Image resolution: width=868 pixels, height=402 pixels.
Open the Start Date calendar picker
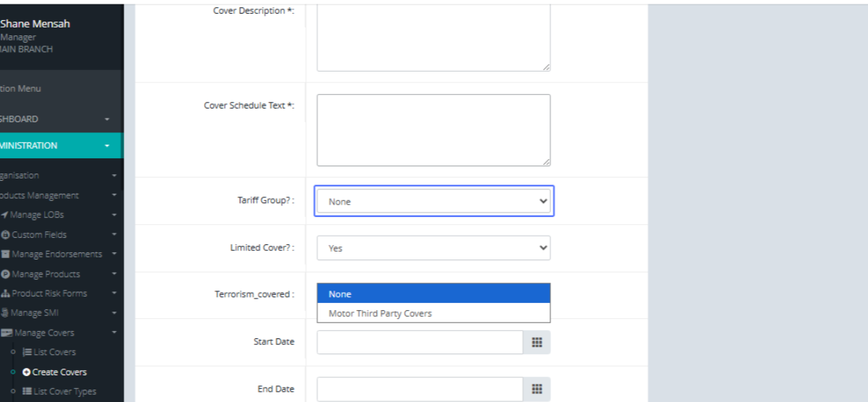pos(537,342)
